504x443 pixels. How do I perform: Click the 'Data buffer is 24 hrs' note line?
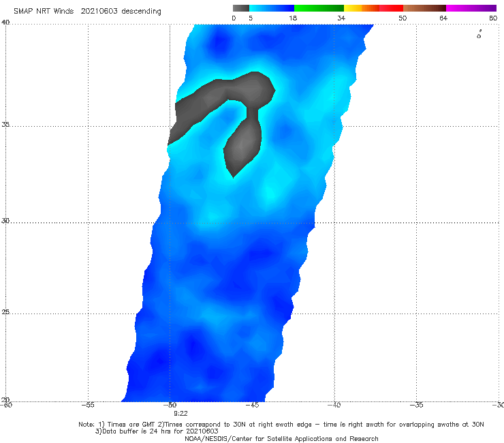(157, 431)
